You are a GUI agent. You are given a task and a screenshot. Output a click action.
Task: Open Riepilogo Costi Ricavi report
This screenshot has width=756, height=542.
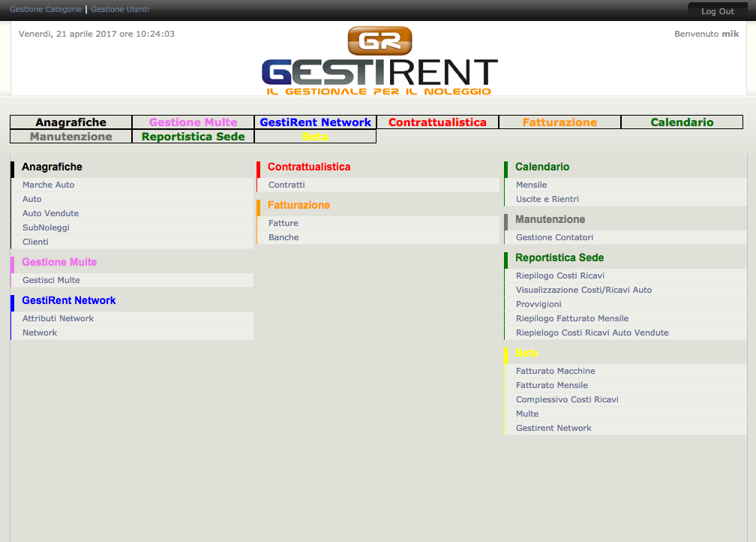[559, 276]
